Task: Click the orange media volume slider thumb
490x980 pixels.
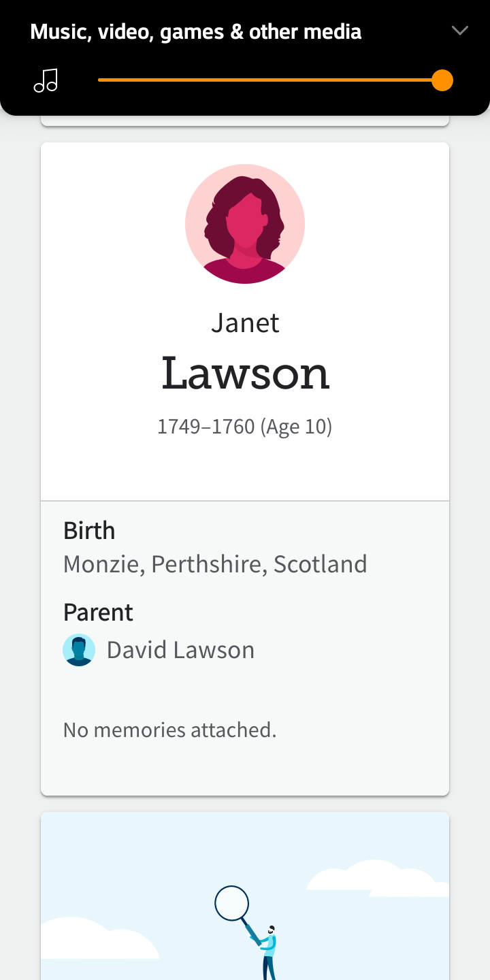Action: [x=442, y=80]
